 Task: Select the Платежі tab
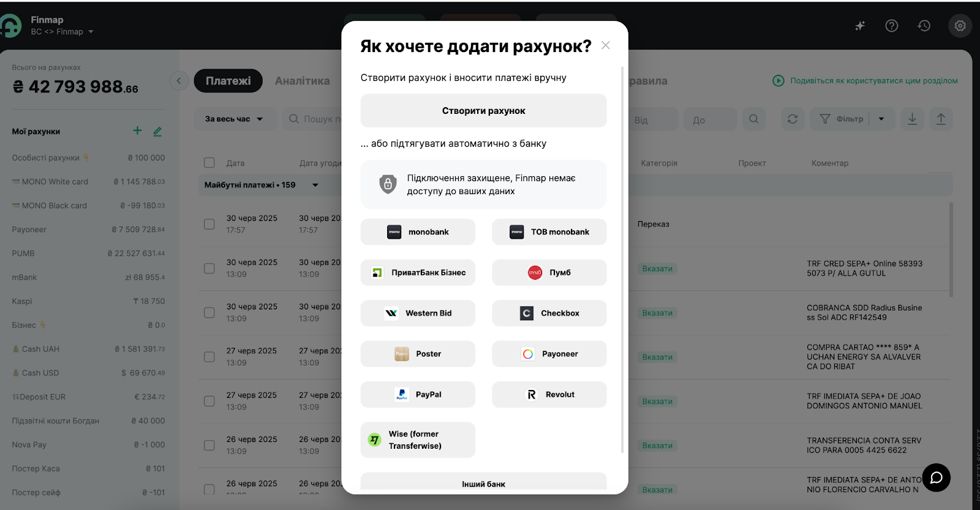tap(228, 81)
